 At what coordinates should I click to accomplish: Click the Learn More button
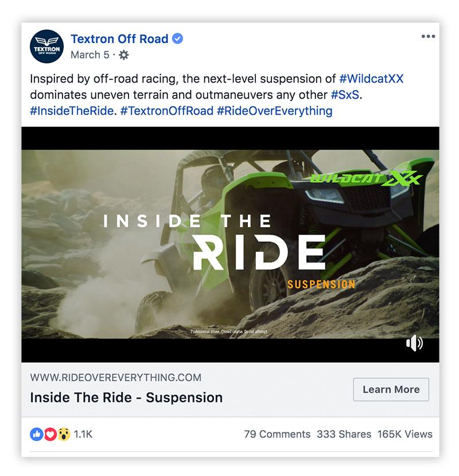[x=391, y=389]
